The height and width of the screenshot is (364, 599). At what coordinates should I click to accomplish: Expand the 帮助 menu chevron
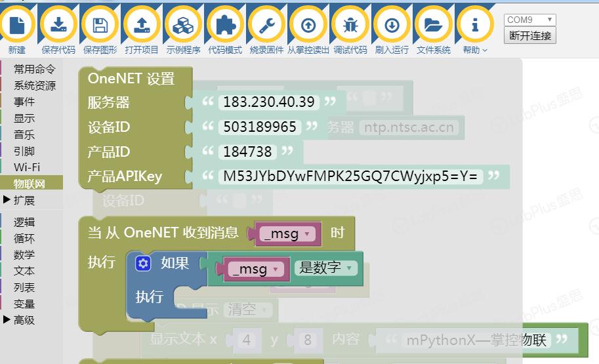click(x=485, y=50)
